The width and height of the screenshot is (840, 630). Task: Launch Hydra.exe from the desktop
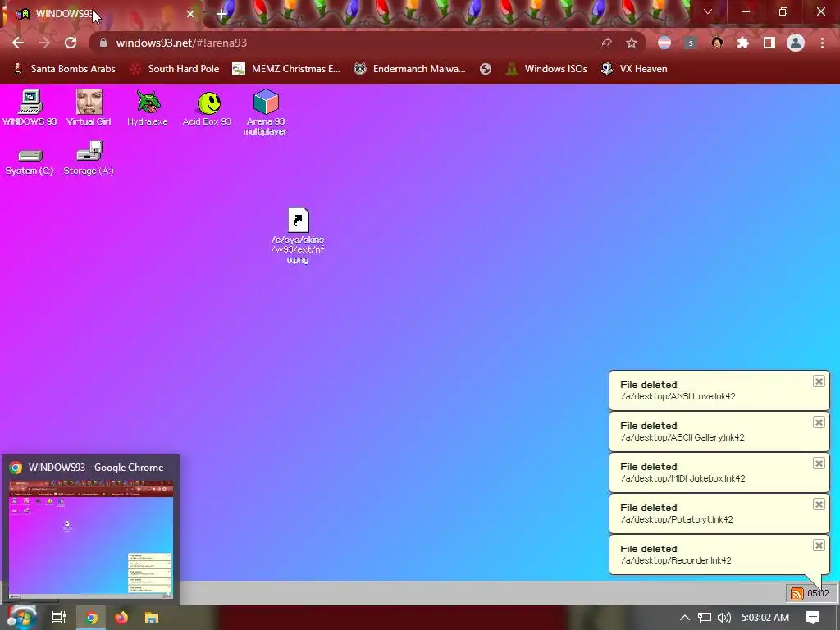pos(148,107)
